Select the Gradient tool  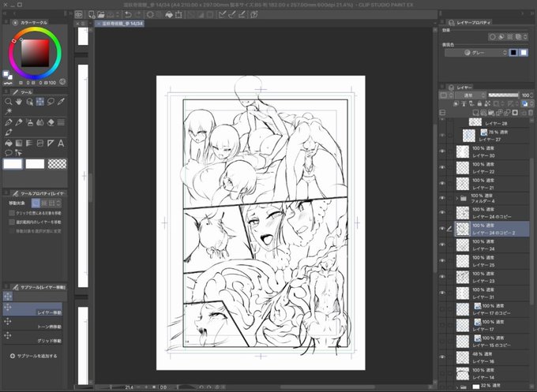pos(19,144)
